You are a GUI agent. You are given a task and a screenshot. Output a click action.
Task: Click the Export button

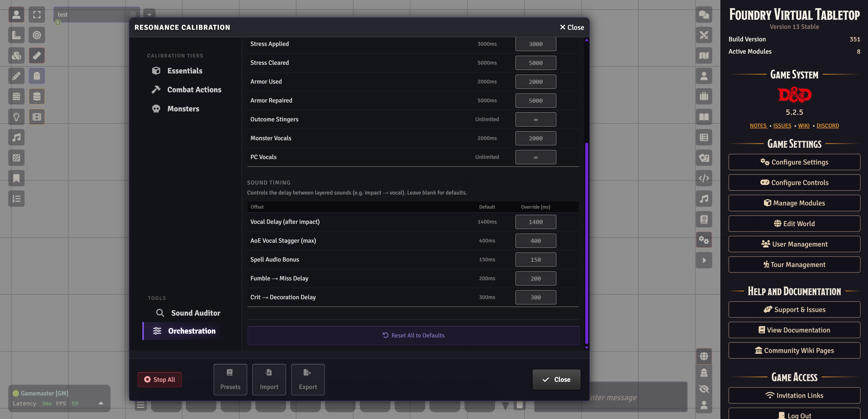pos(308,379)
